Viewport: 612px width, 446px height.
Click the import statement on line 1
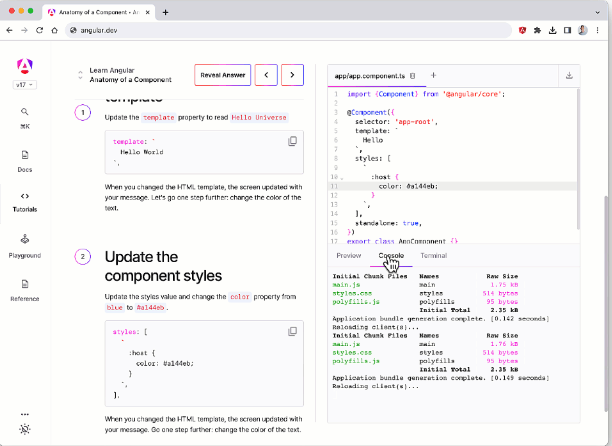[x=426, y=94]
